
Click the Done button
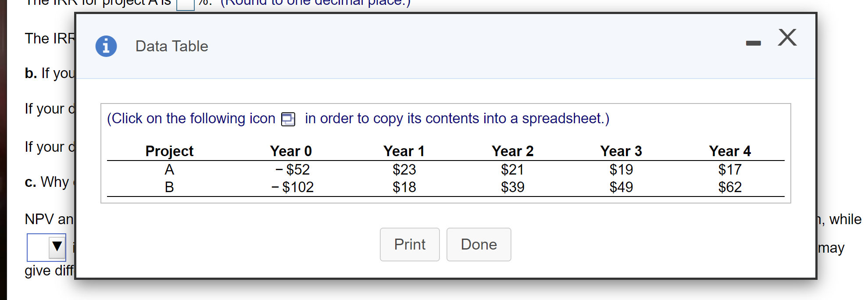(478, 245)
